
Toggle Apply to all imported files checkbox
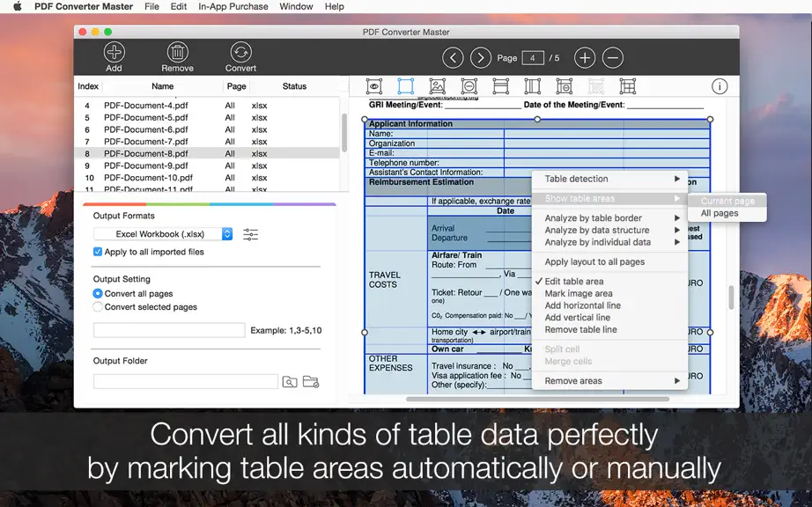point(98,252)
